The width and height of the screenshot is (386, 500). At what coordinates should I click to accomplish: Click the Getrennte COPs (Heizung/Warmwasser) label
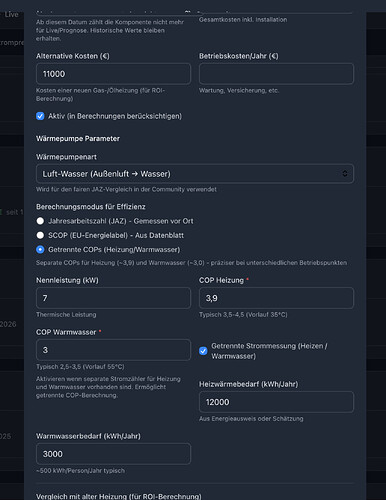coord(114,249)
